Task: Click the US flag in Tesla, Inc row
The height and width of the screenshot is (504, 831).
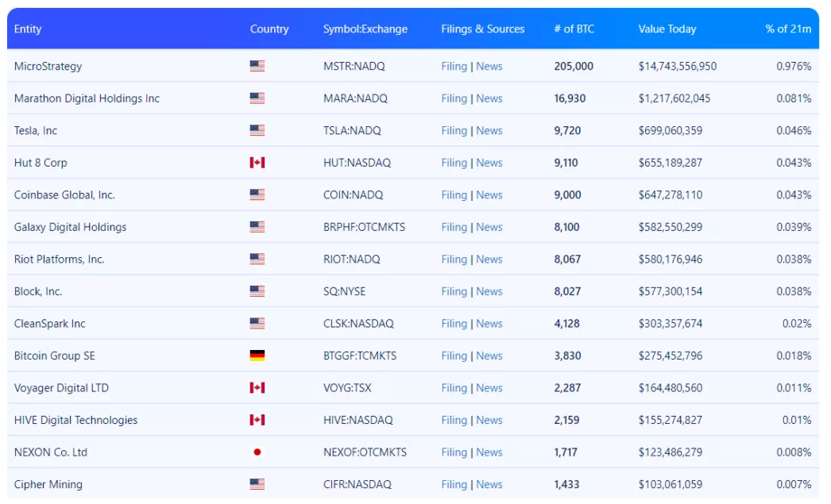Action: tap(257, 131)
